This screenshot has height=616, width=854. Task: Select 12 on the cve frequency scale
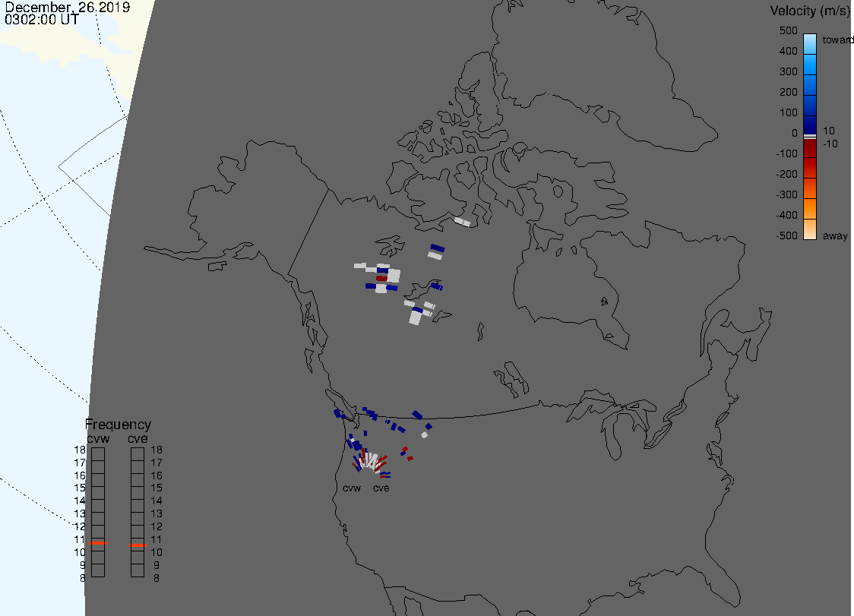click(157, 526)
